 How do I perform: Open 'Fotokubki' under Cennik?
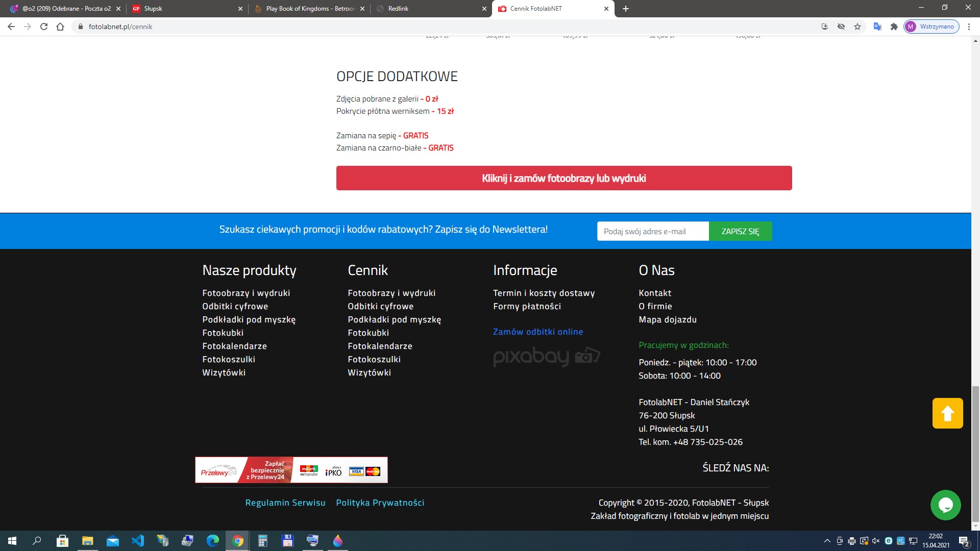coord(369,333)
